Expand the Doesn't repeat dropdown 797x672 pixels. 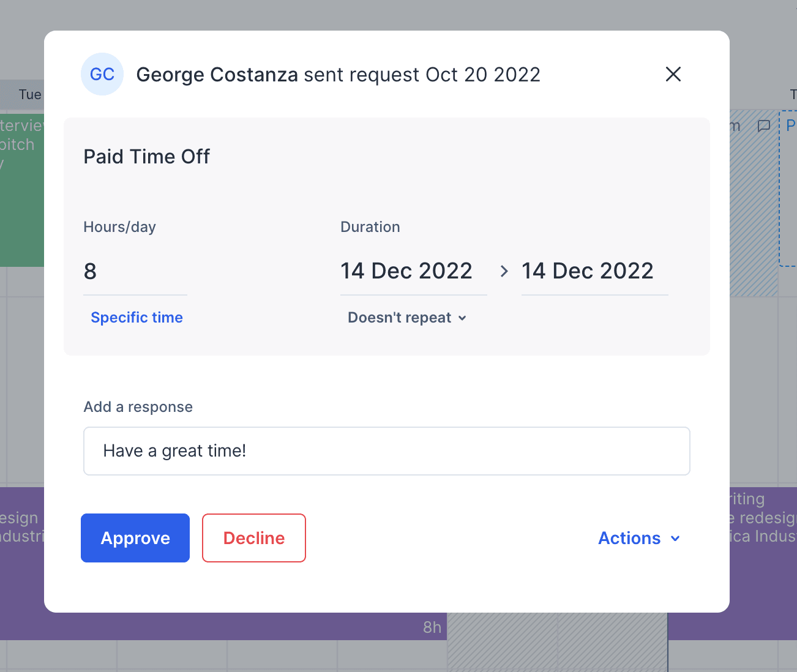coord(407,318)
